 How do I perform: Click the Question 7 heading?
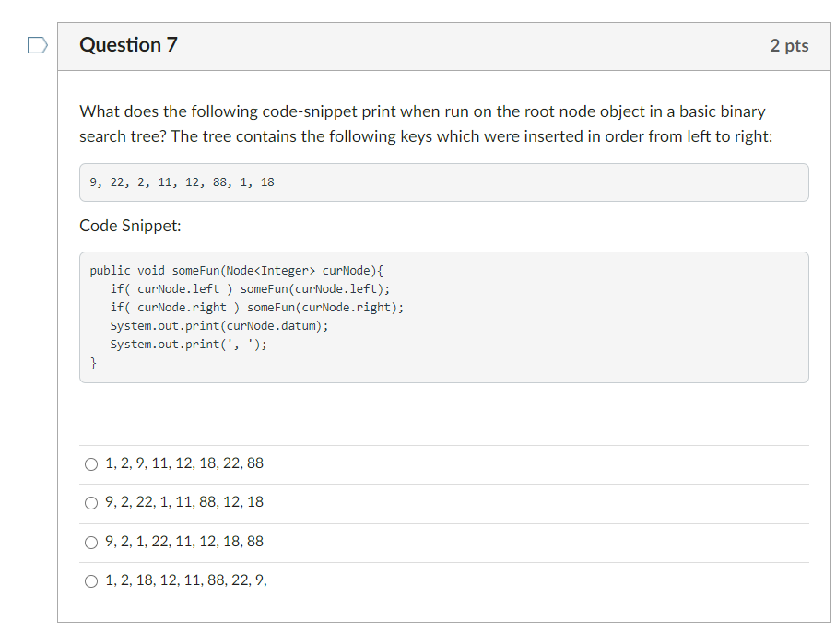click(128, 44)
